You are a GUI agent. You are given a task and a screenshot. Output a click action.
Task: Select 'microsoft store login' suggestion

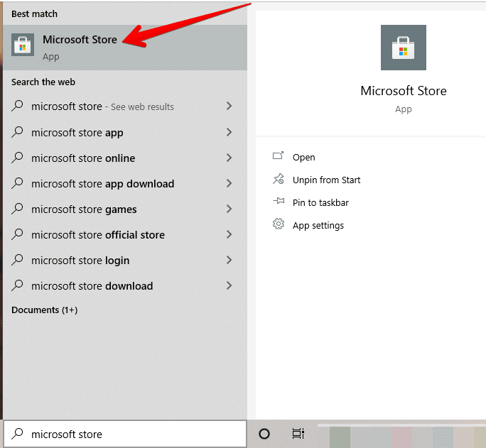pyautogui.click(x=125, y=261)
